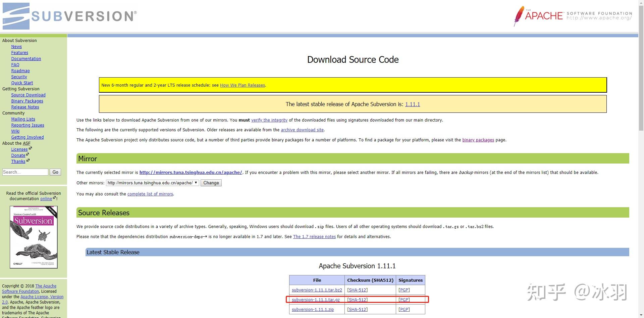View the Release Notes sidebar link
Image resolution: width=644 pixels, height=318 pixels.
click(25, 107)
